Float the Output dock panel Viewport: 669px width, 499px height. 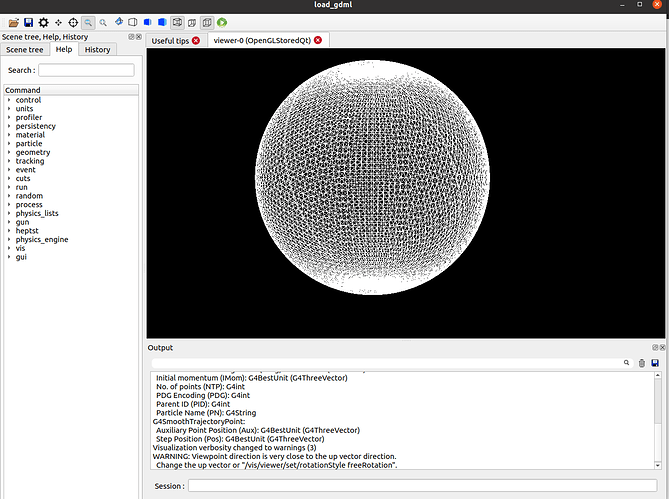[x=655, y=348]
